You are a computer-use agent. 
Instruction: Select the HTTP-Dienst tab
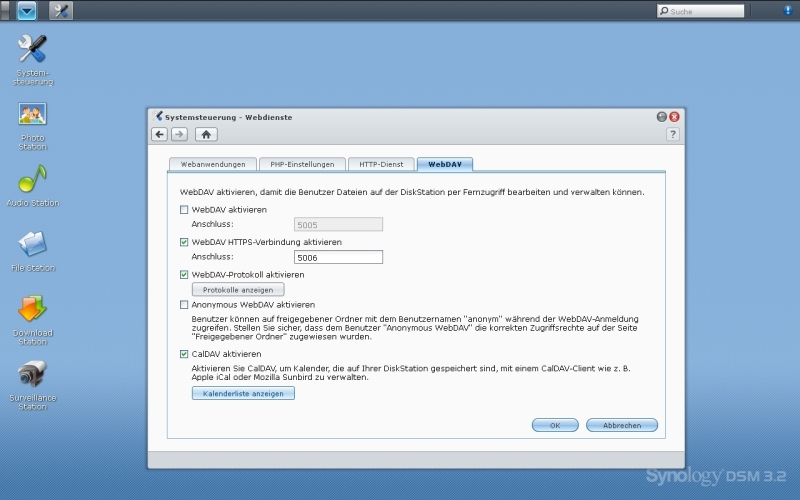coord(381,164)
